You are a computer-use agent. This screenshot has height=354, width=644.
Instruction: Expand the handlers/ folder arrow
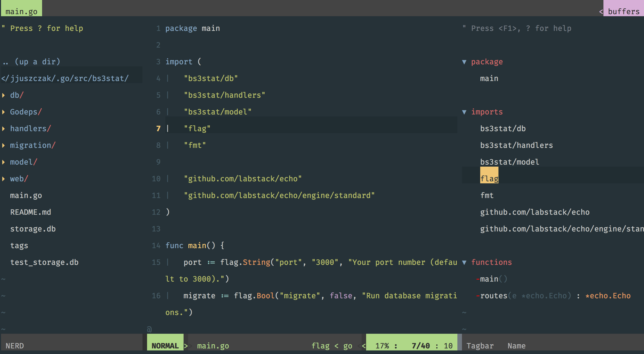click(4, 129)
